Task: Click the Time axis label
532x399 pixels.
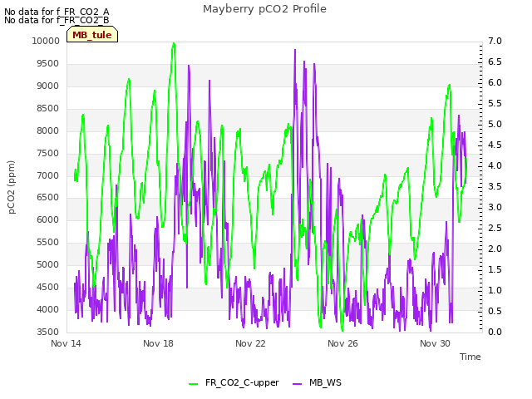Action: pyautogui.click(x=470, y=357)
